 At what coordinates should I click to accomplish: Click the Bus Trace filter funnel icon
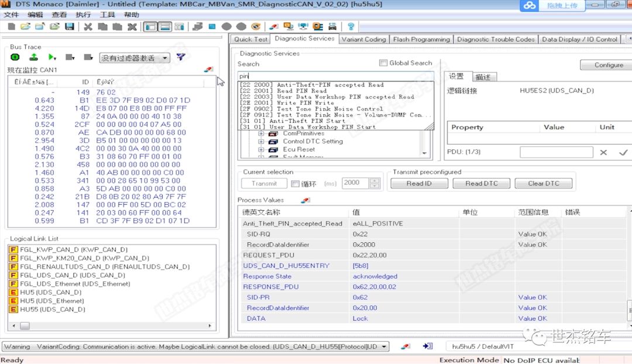pyautogui.click(x=181, y=57)
